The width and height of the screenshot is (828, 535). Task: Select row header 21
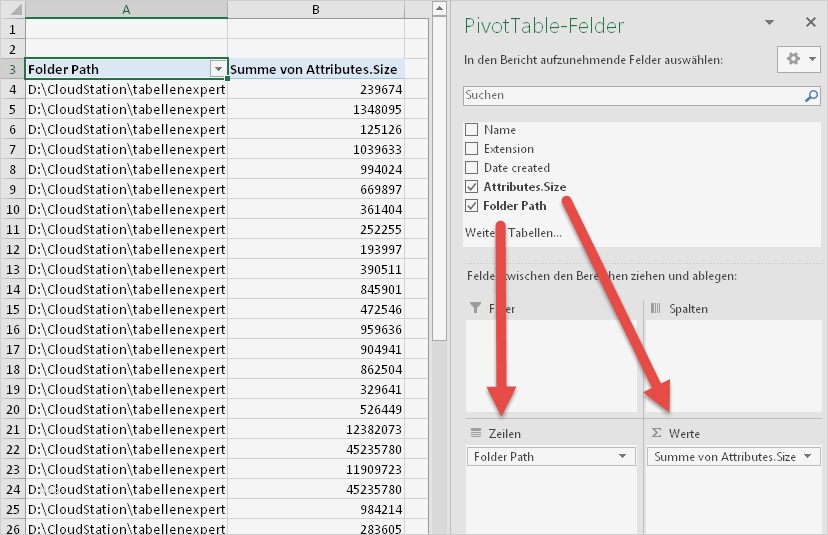13,429
